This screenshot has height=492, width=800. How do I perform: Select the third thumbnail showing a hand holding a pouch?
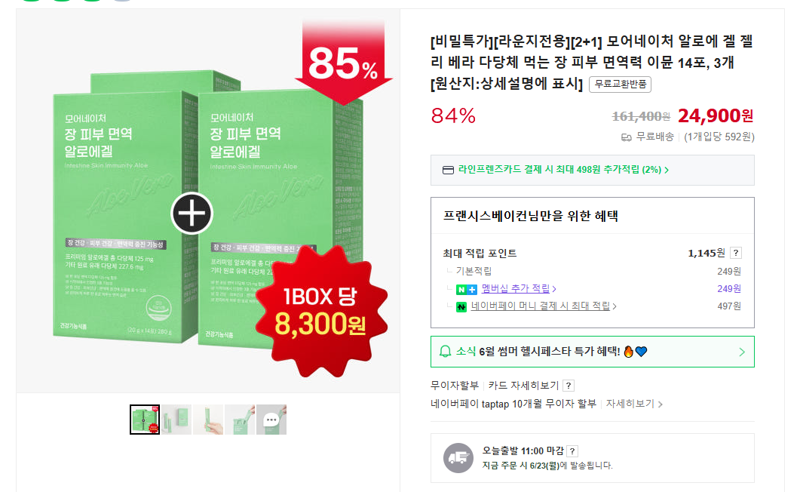click(208, 420)
